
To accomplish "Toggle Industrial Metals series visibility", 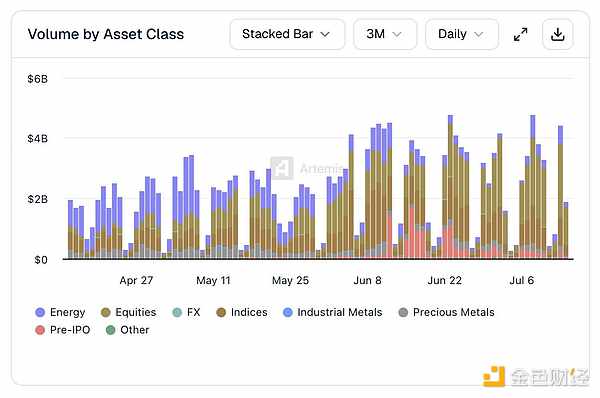I will tap(333, 312).
